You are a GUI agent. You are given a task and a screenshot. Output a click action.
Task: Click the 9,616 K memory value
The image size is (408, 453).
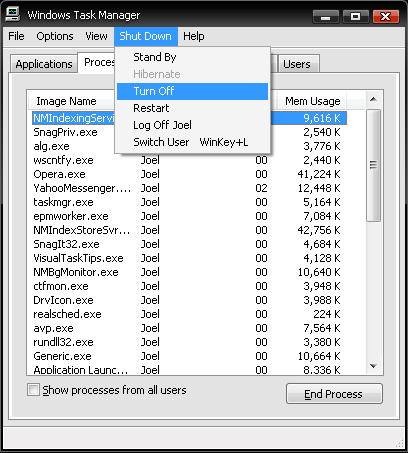click(x=322, y=118)
